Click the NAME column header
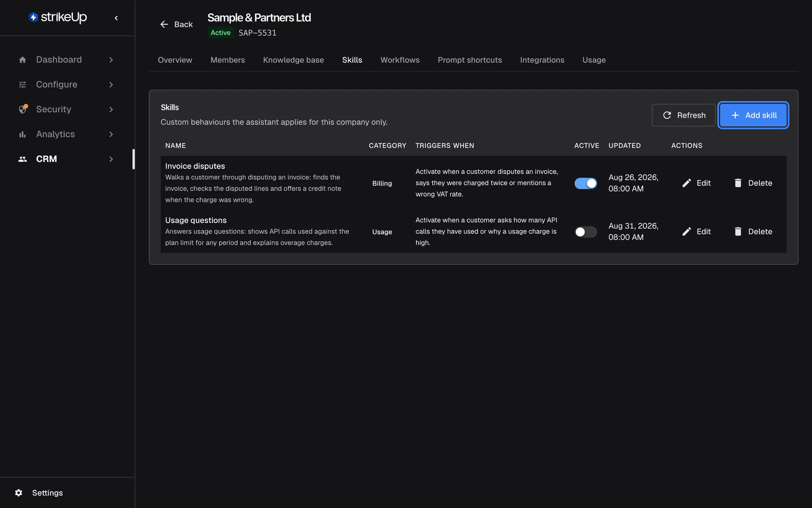 click(175, 145)
